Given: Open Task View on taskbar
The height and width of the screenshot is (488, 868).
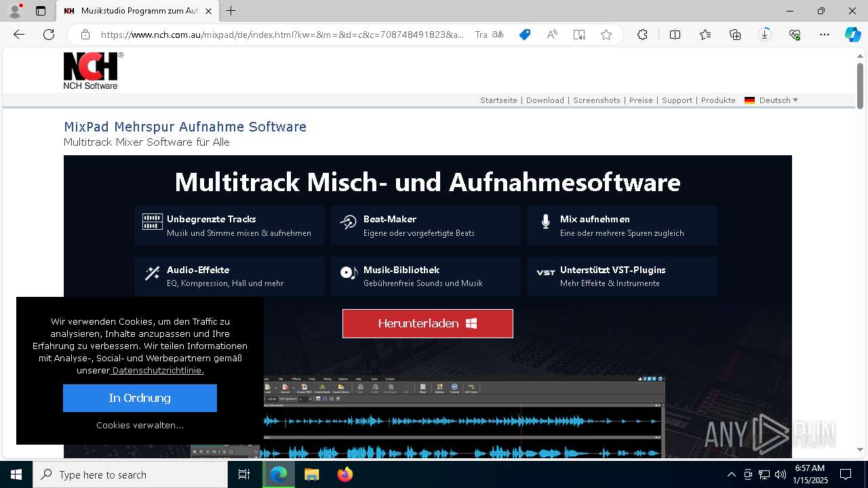Looking at the screenshot, I should point(245,474).
